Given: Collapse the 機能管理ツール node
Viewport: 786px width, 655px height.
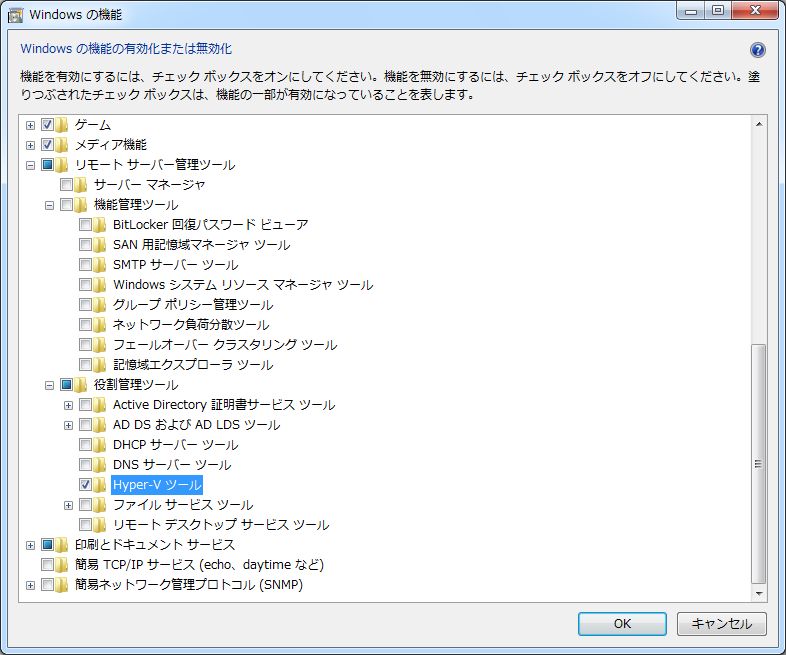Looking at the screenshot, I should pos(49,205).
